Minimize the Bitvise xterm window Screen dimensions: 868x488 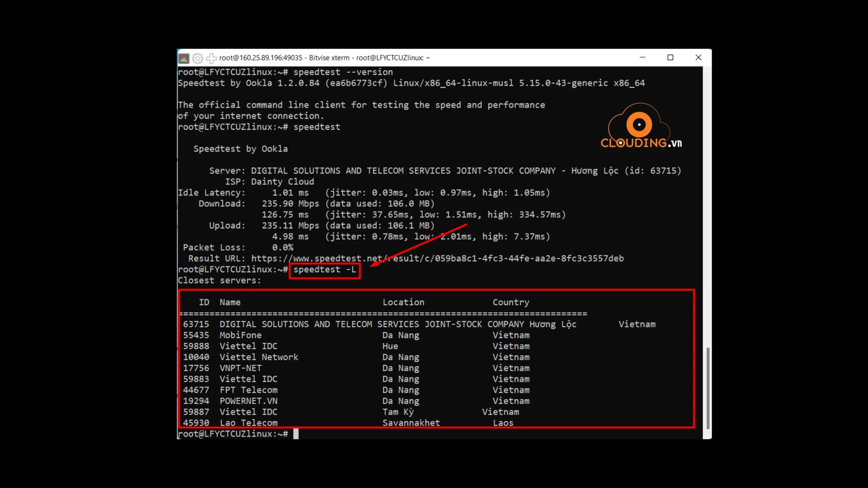coord(643,58)
